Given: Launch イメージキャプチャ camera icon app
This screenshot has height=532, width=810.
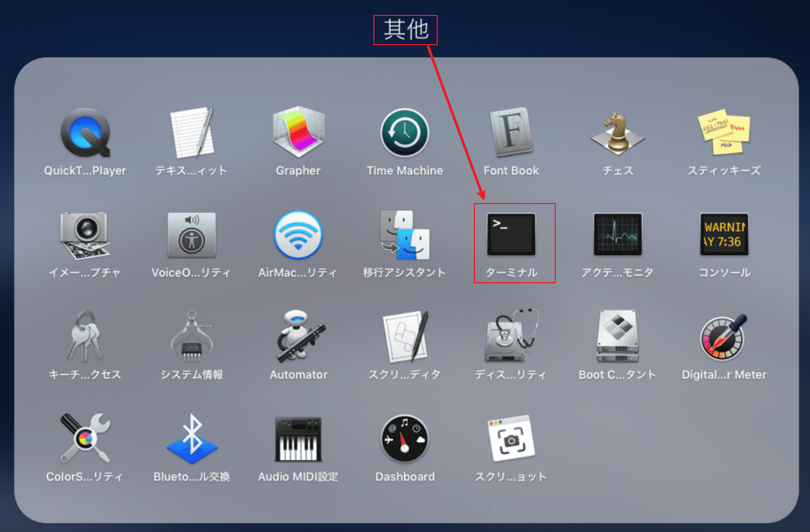Looking at the screenshot, I should coord(85,235).
